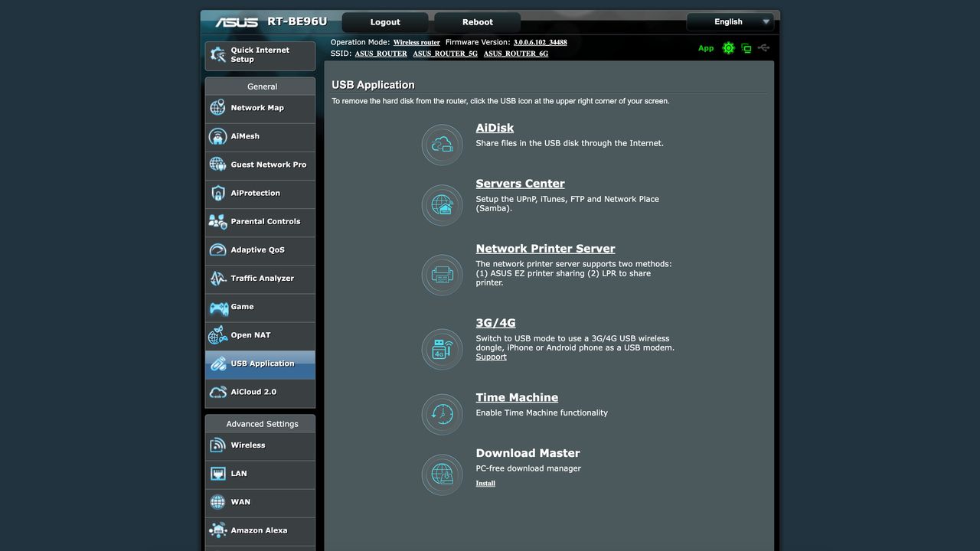Image resolution: width=980 pixels, height=551 pixels.
Task: Click firmware version 3.0.0.6.102_34488 link
Action: tap(541, 43)
